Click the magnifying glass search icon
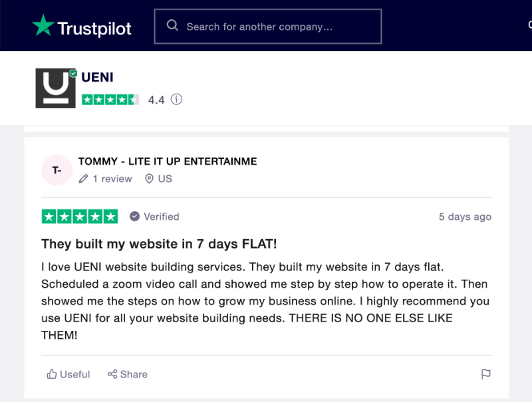 [172, 25]
